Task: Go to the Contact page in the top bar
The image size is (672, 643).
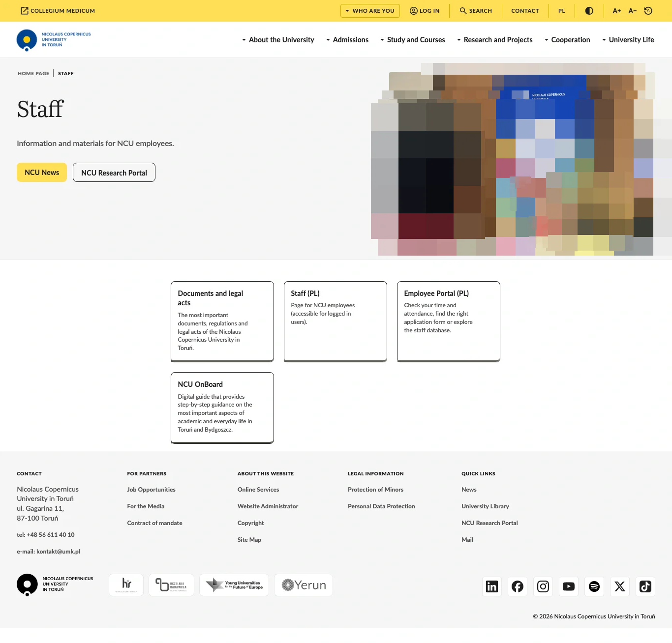Action: click(525, 11)
